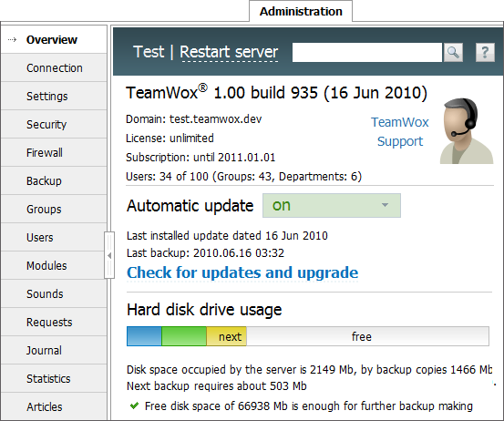The image size is (504, 421).
Task: Click the Last backup: 2010.06.16 03:32 text
Action: point(205,253)
